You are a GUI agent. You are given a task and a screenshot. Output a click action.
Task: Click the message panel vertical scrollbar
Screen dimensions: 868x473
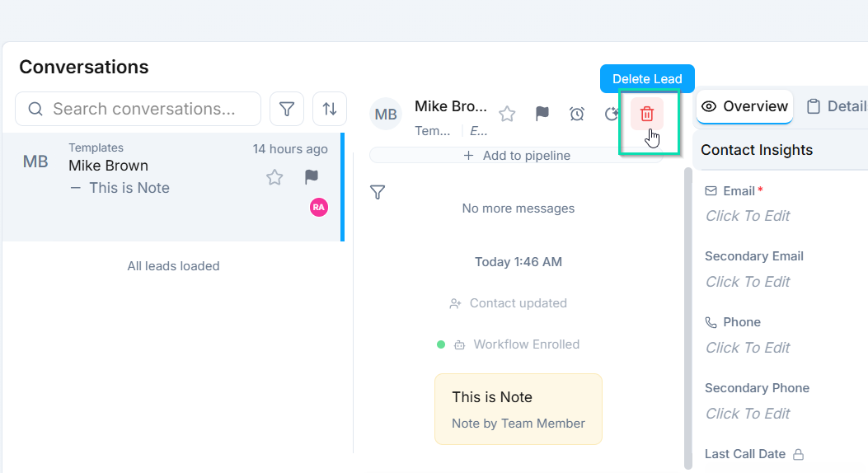click(x=688, y=313)
